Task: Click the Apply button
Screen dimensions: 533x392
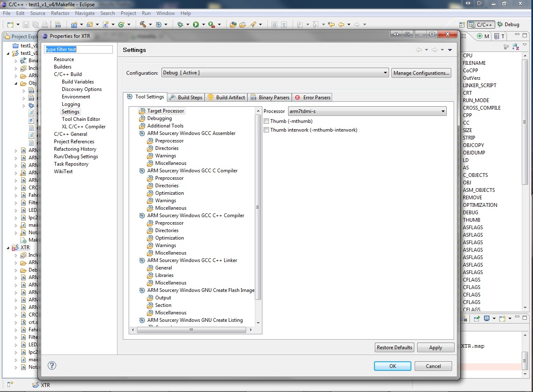Action: (435, 347)
